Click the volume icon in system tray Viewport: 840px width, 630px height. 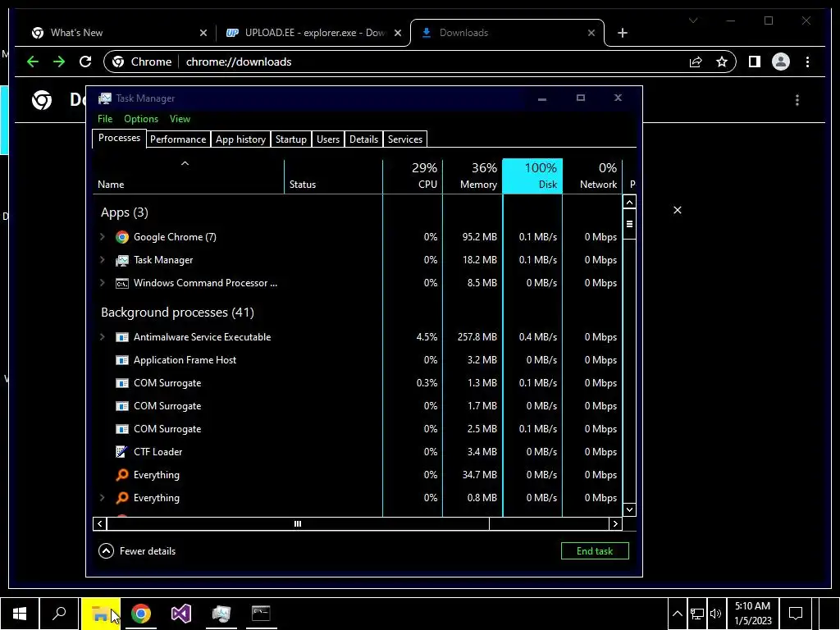coord(715,614)
